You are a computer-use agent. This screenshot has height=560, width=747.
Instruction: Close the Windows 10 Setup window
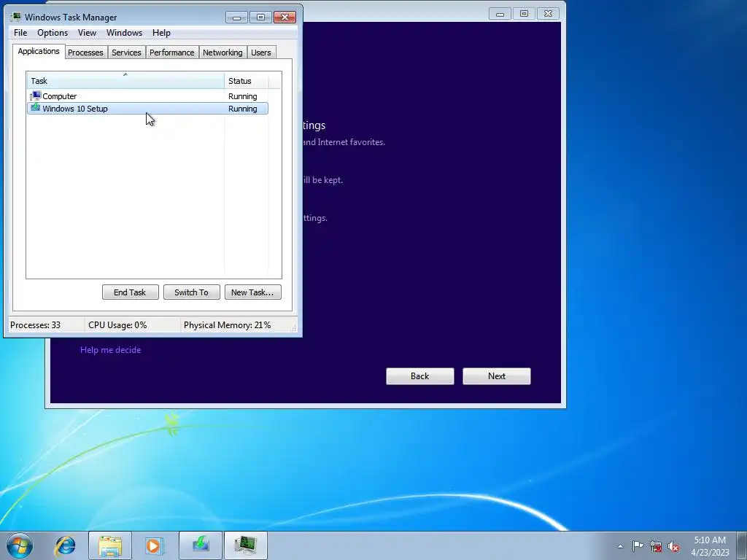pos(548,14)
